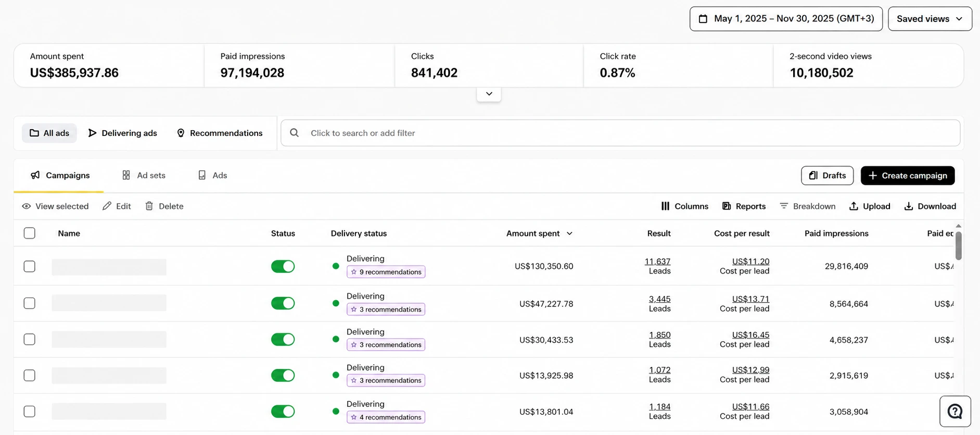Viewport: 980px width, 435px height.
Task: Check the US$130,350.60 campaign row checkbox
Action: click(30, 266)
